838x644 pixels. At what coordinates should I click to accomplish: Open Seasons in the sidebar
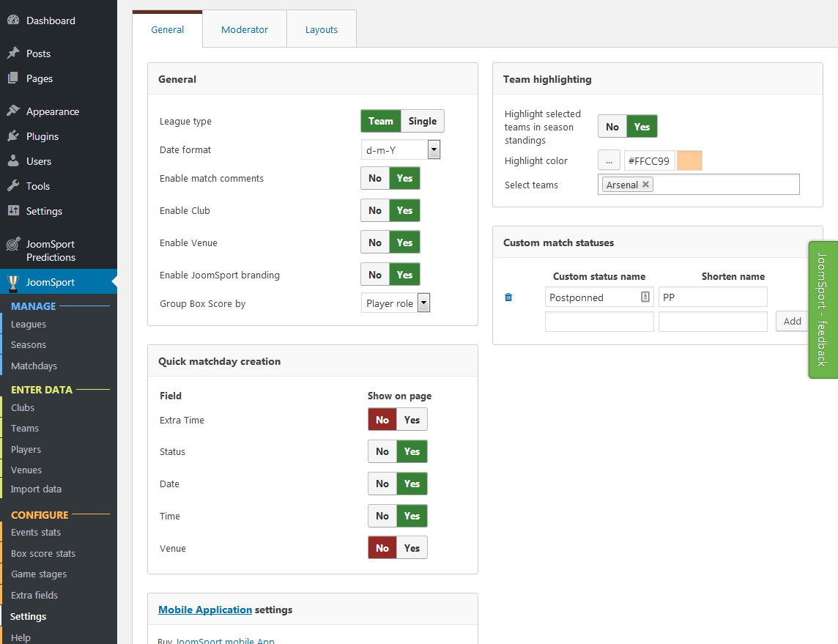[29, 345]
